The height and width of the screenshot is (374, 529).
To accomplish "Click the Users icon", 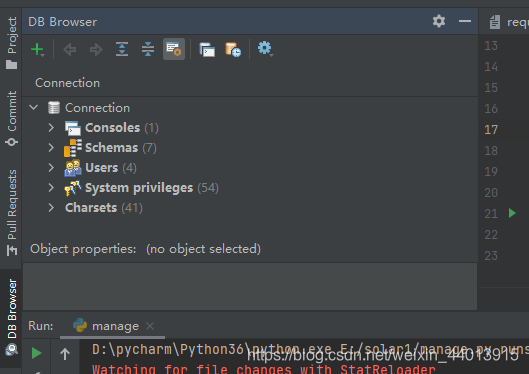I will (73, 168).
